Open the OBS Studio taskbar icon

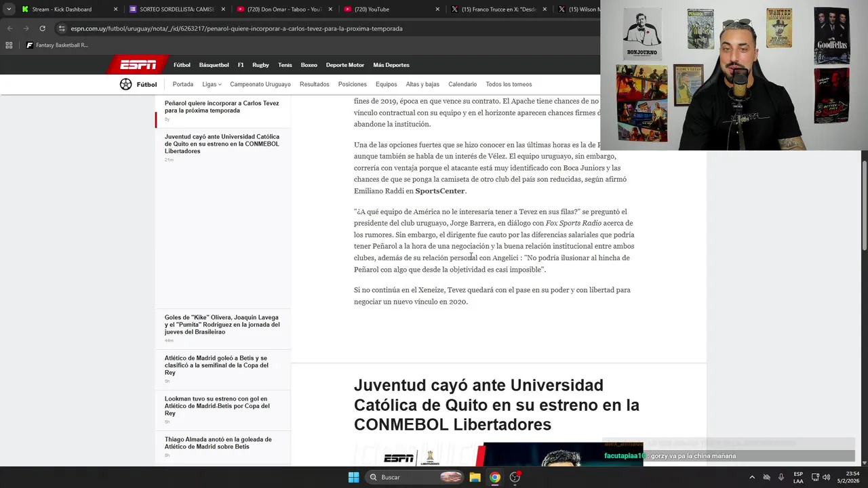click(x=515, y=477)
